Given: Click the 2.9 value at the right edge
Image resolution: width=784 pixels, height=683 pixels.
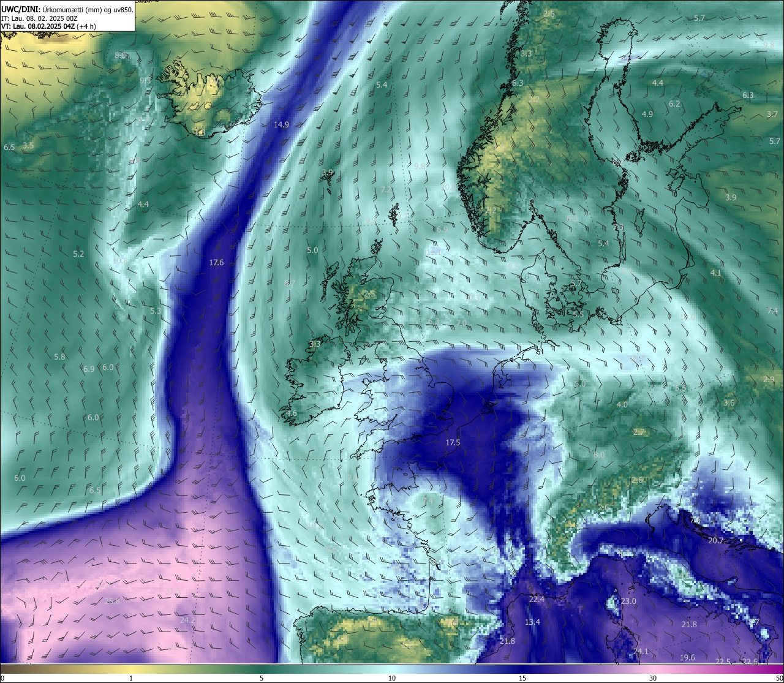Looking at the screenshot, I should click(769, 379).
